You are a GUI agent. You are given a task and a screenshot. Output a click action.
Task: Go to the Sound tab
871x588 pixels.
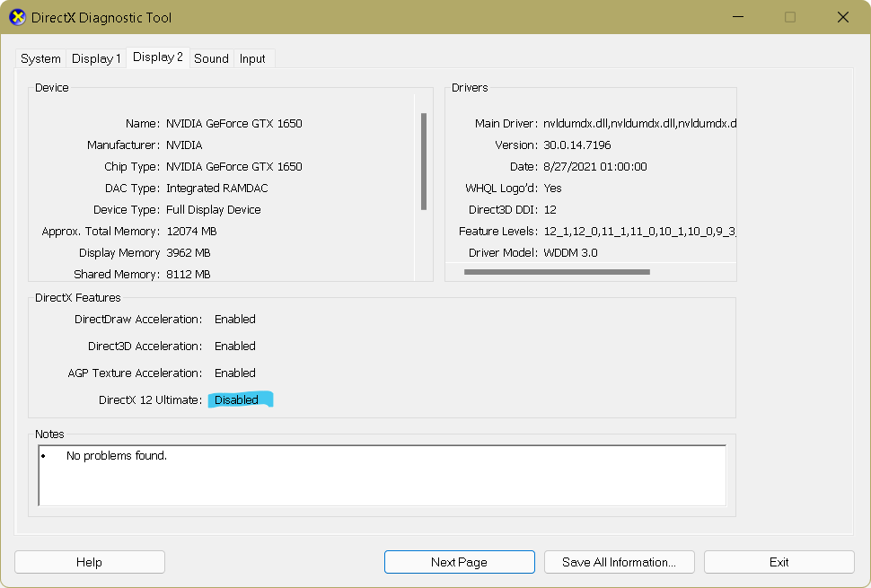pos(211,58)
